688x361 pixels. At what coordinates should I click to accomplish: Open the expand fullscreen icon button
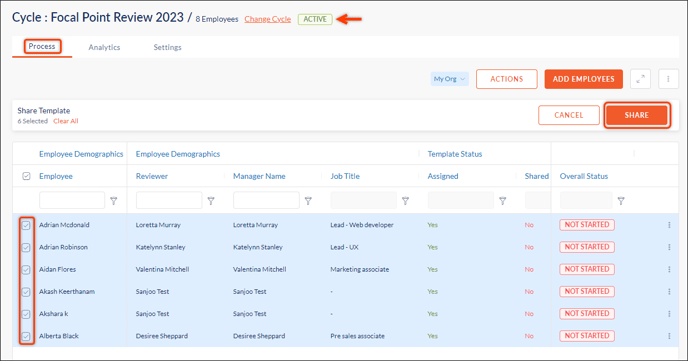click(x=640, y=79)
